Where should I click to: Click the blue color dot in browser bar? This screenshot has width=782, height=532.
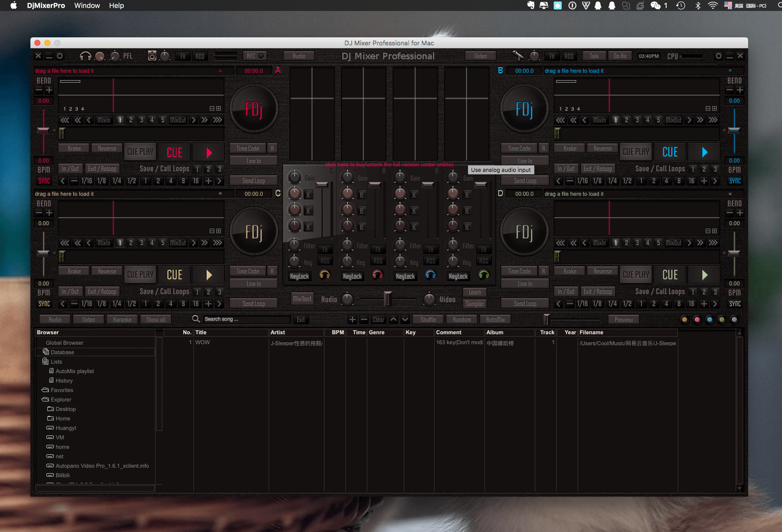(x=710, y=320)
